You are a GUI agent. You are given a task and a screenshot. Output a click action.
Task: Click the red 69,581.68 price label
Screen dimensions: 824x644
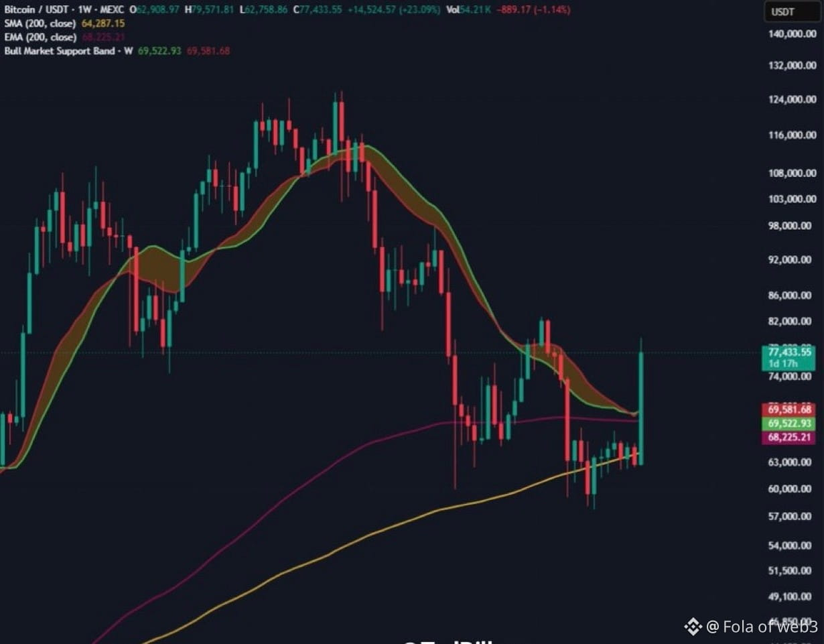point(789,409)
